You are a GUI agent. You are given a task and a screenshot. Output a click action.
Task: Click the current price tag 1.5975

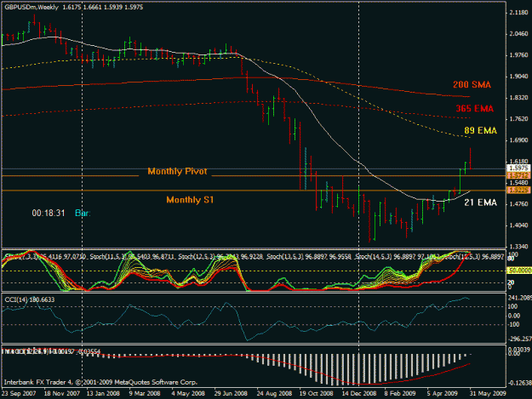(x=518, y=168)
